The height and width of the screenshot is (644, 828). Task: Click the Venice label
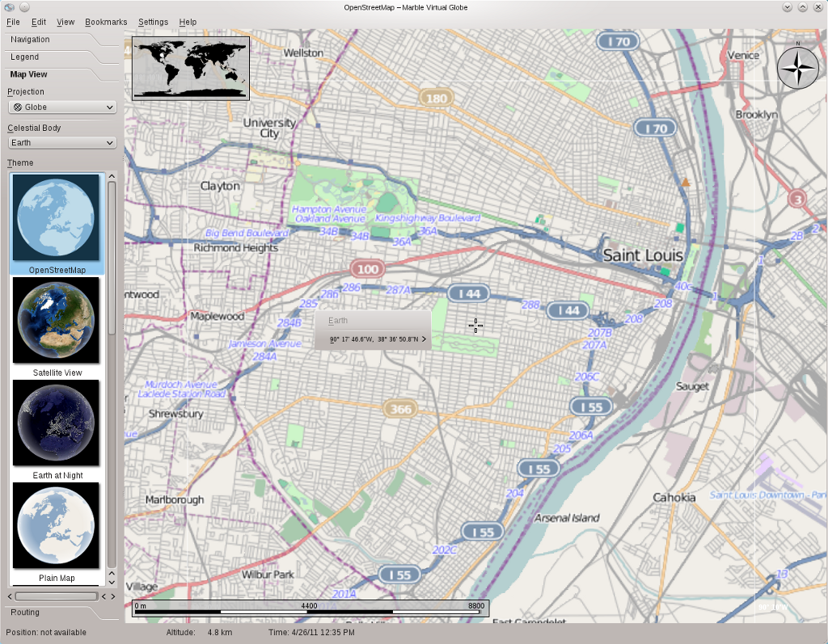[x=743, y=56]
